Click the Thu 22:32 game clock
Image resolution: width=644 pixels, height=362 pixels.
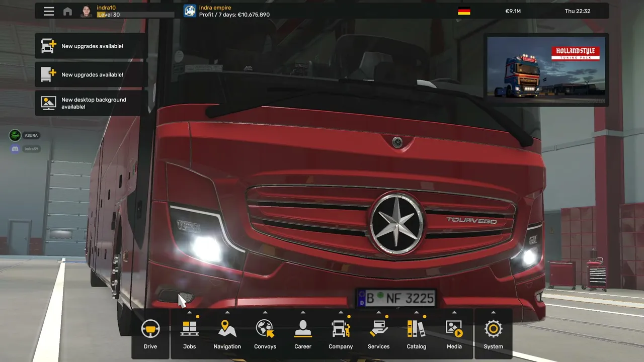tap(578, 11)
